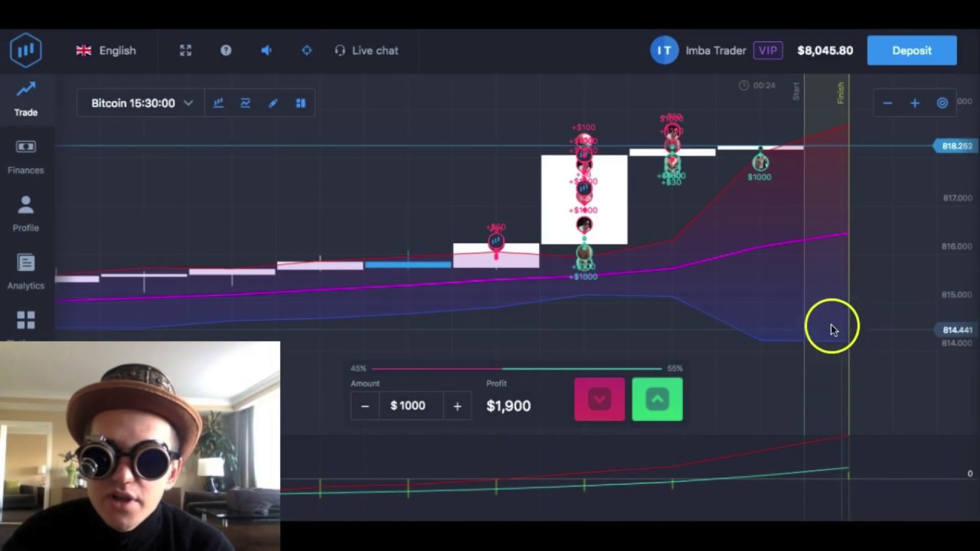Click the large white candlestick

584,199
